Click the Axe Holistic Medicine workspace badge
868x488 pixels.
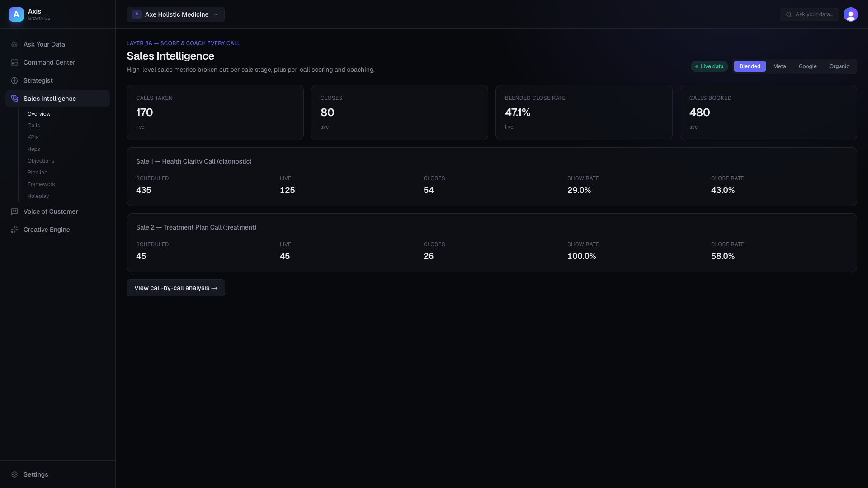tap(137, 14)
